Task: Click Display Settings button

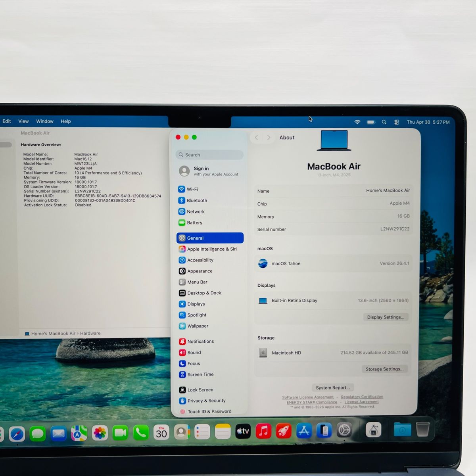Action: click(386, 317)
